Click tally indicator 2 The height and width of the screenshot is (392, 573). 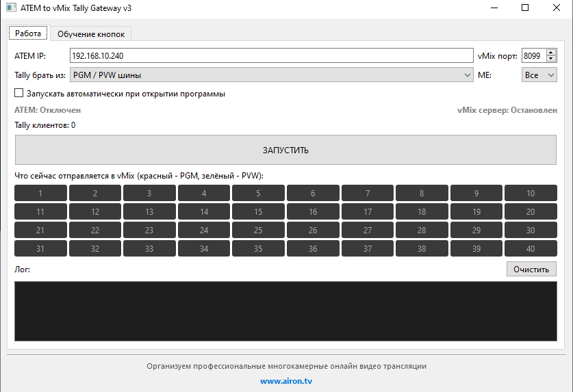95,193
